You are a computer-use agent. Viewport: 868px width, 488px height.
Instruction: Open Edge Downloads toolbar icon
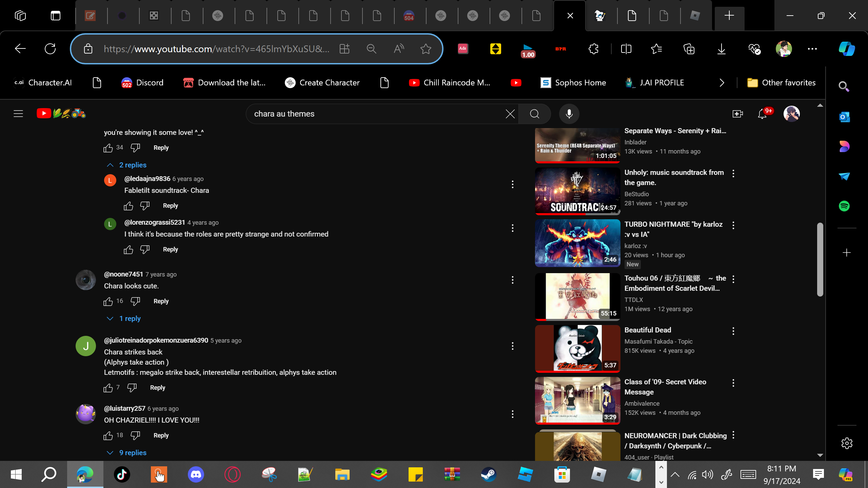point(721,49)
